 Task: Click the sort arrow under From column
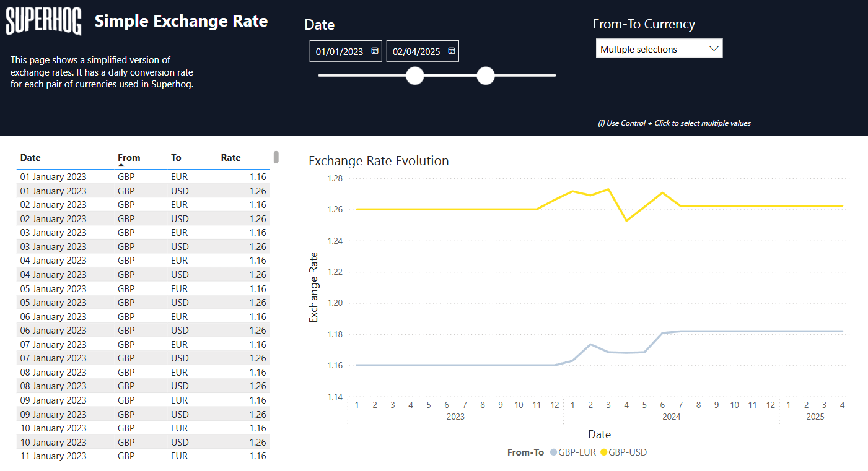pyautogui.click(x=121, y=165)
